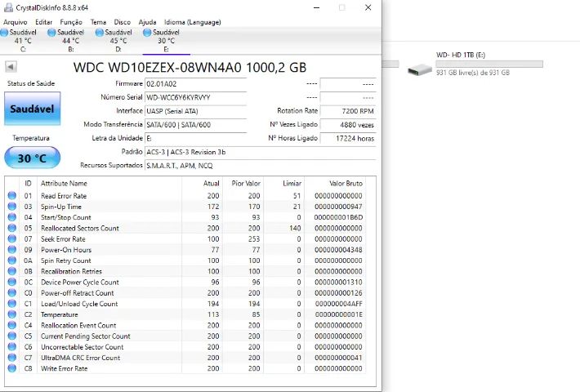Select the Reallocated Sectors Count attribute name
Image resolution: width=580 pixels, height=392 pixels.
click(80, 228)
